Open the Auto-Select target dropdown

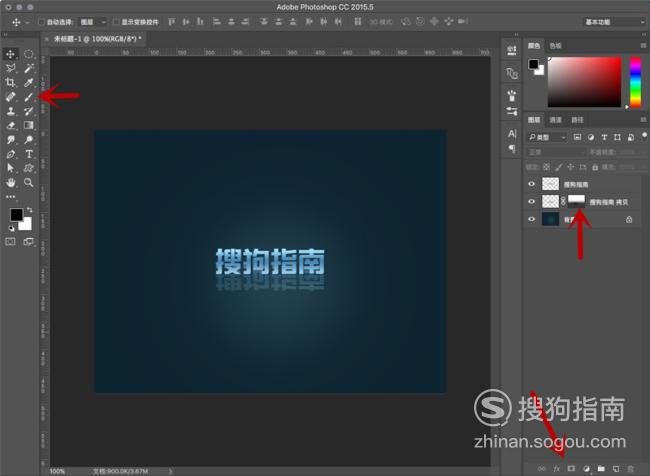(93, 22)
